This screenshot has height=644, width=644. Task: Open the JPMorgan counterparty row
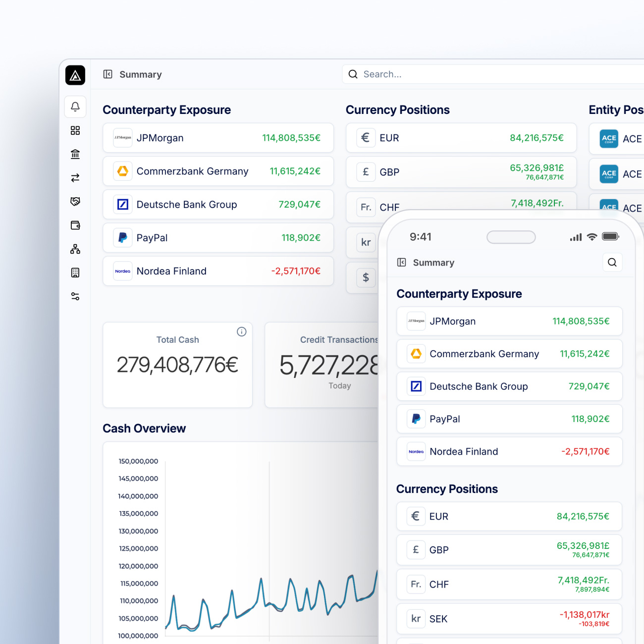[218, 138]
